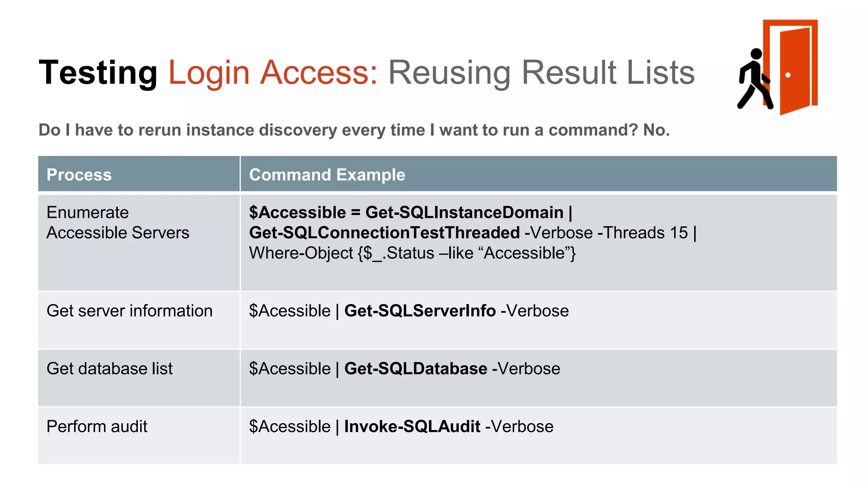Click the "Enumerate Accessible Servers" cell
The height and width of the screenshot is (488, 868).
pos(117,222)
